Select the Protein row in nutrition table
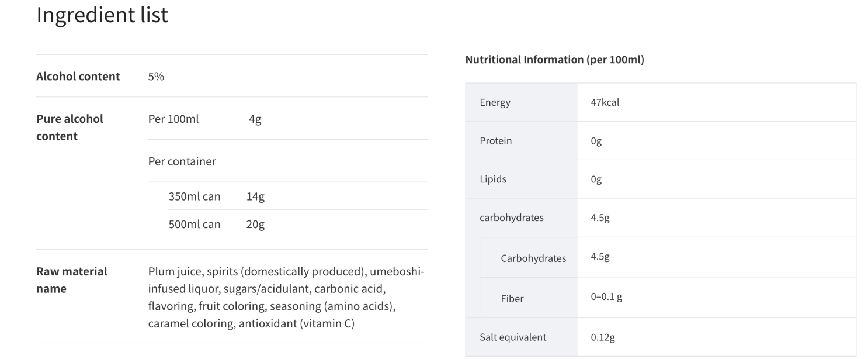The width and height of the screenshot is (868, 359). pos(661,141)
